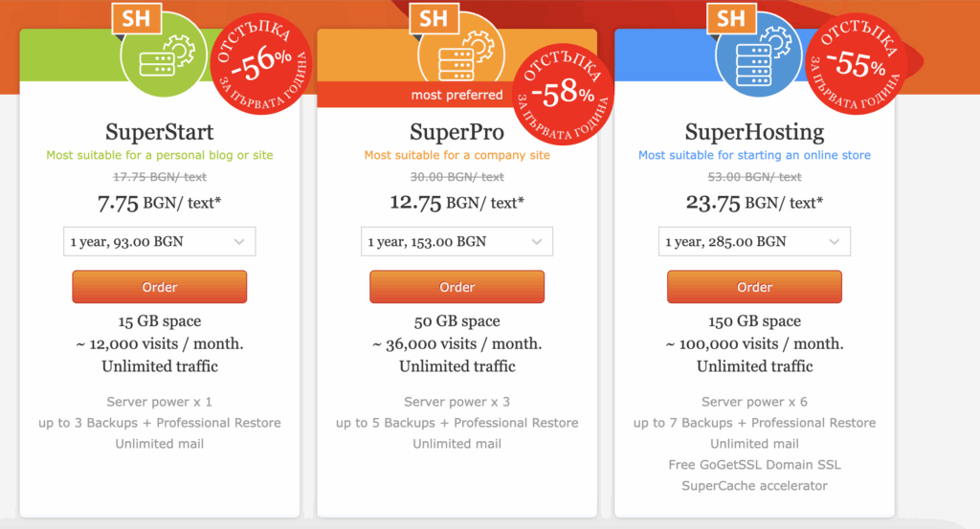This screenshot has height=529, width=980.
Task: Open the SuperHosting 1 year, 285.00 BGN dropdown
Action: [x=754, y=242]
